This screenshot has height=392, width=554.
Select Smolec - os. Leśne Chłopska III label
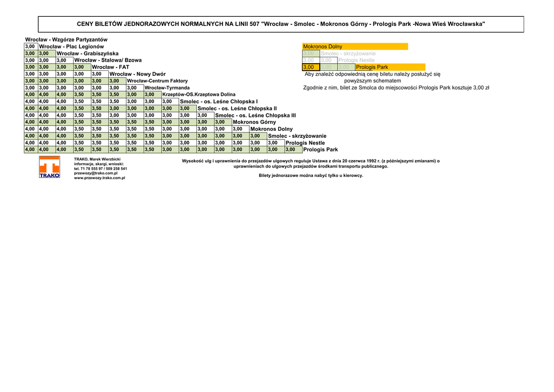click(255, 115)
